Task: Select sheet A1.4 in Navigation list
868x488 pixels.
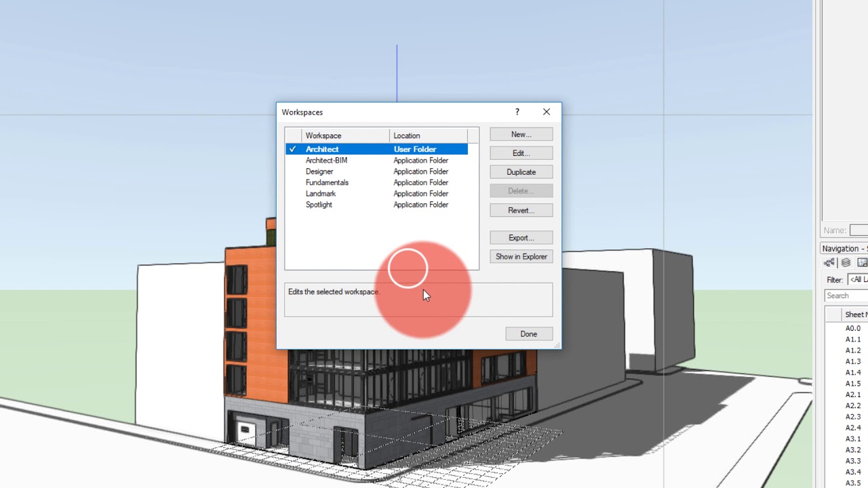Action: click(852, 373)
